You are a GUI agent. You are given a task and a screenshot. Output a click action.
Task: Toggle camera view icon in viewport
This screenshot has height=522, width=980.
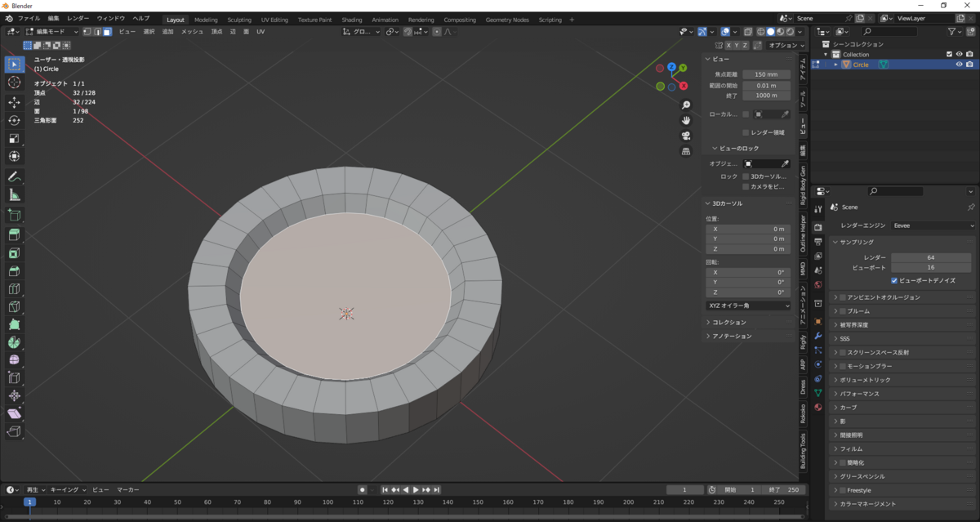686,136
